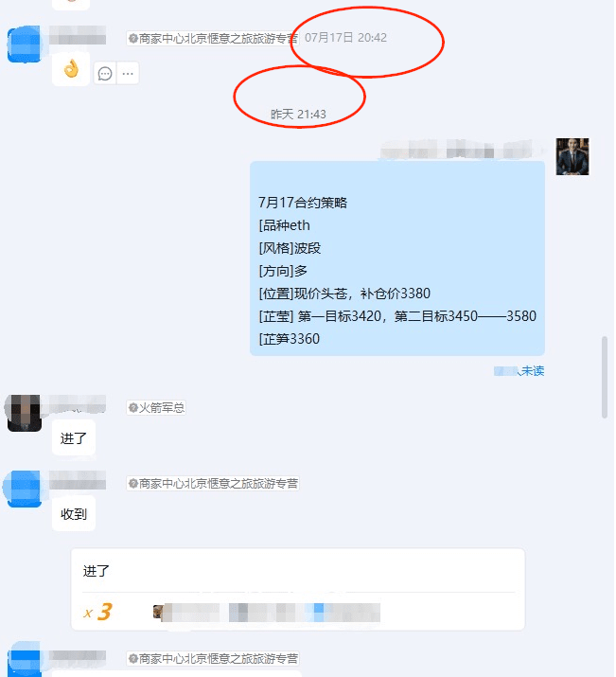Click the reply comment bubble icon
Screen dimensions: 616x677
point(105,74)
